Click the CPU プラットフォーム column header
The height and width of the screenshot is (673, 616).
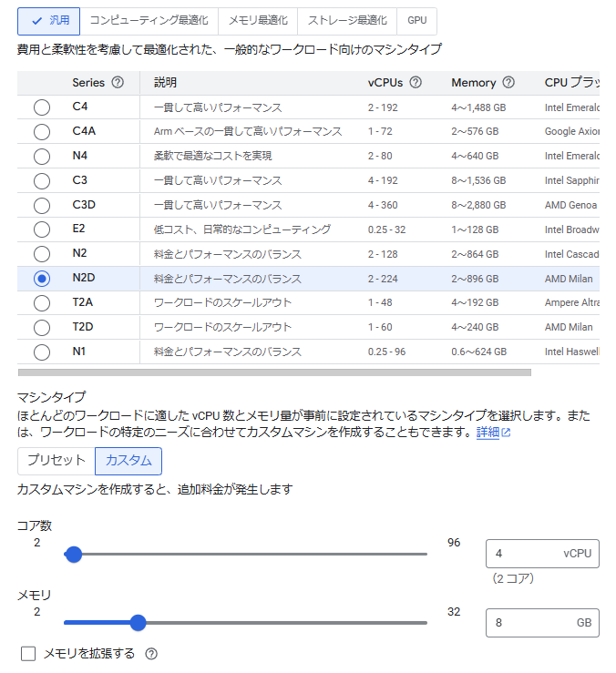(571, 82)
